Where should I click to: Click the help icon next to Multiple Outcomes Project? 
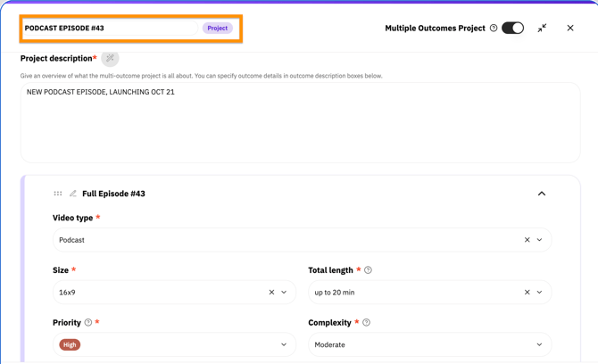pyautogui.click(x=494, y=28)
